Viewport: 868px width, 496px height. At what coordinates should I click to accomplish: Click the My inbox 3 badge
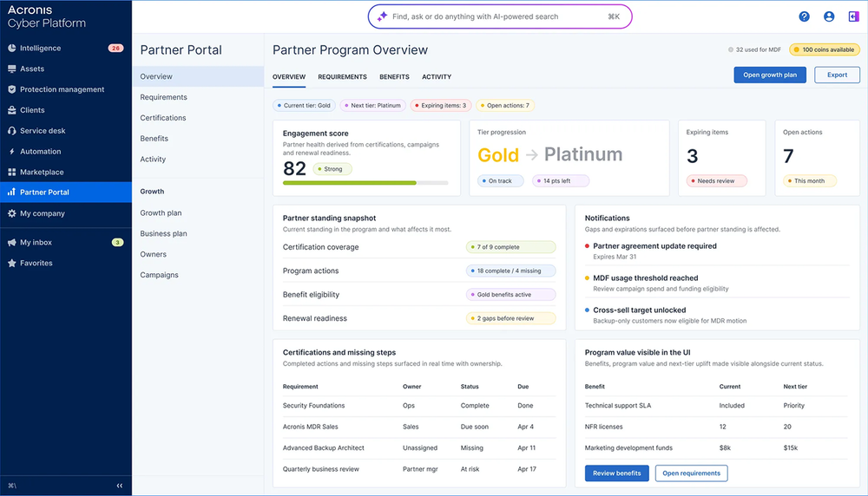tap(117, 242)
